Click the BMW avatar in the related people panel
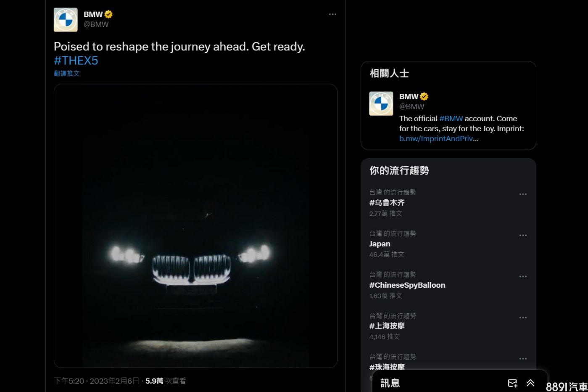 [x=381, y=103]
